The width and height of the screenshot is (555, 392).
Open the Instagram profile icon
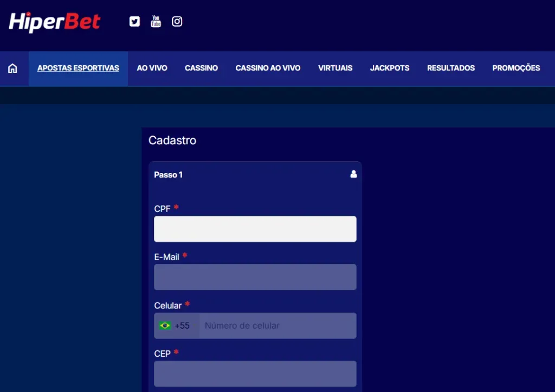point(177,22)
